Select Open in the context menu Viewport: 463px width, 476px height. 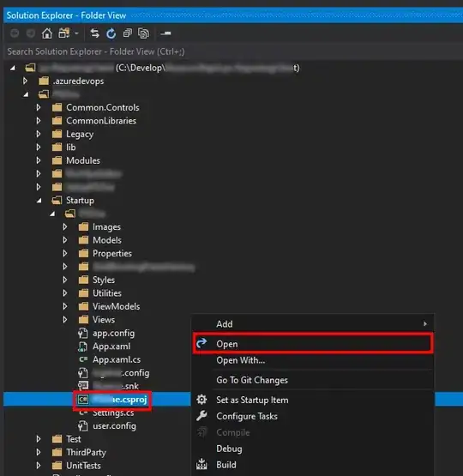pos(313,344)
